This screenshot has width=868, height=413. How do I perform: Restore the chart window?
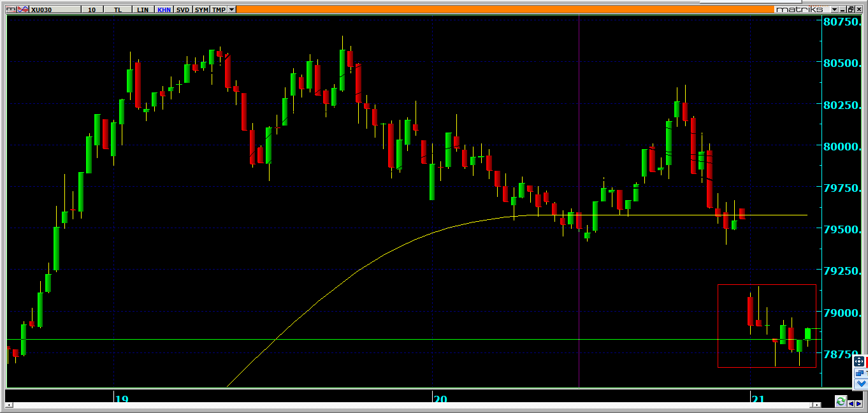(851, 10)
